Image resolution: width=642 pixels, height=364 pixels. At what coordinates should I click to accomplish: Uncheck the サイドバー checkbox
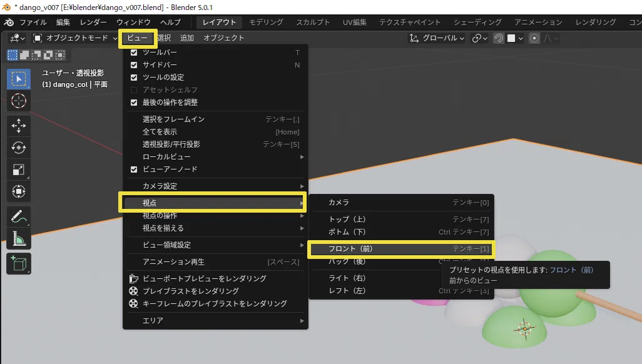[x=134, y=64]
